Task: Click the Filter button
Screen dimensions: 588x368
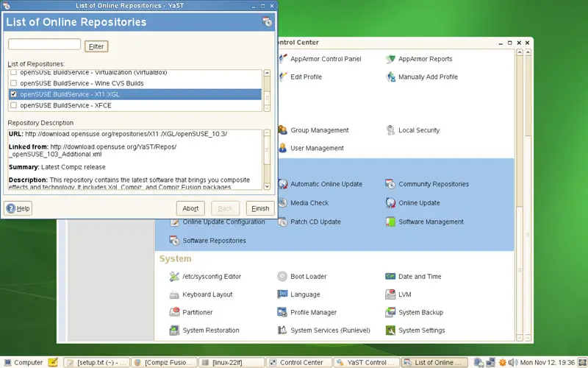Action: 96,46
